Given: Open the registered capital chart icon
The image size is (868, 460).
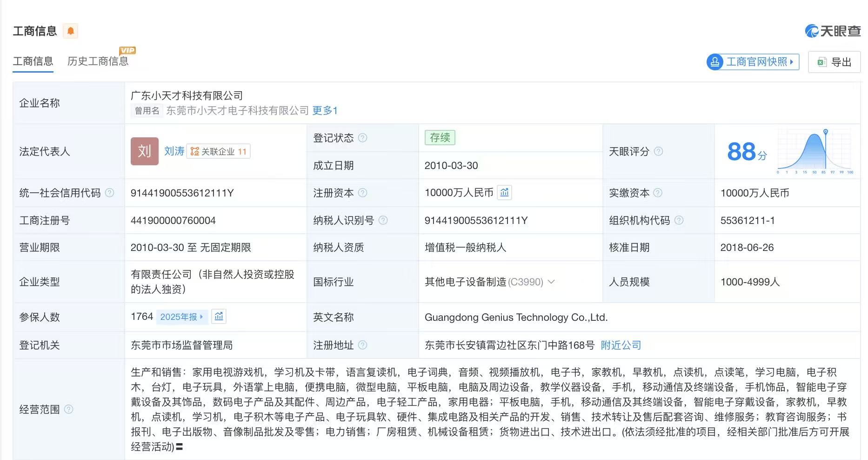Looking at the screenshot, I should (x=505, y=192).
